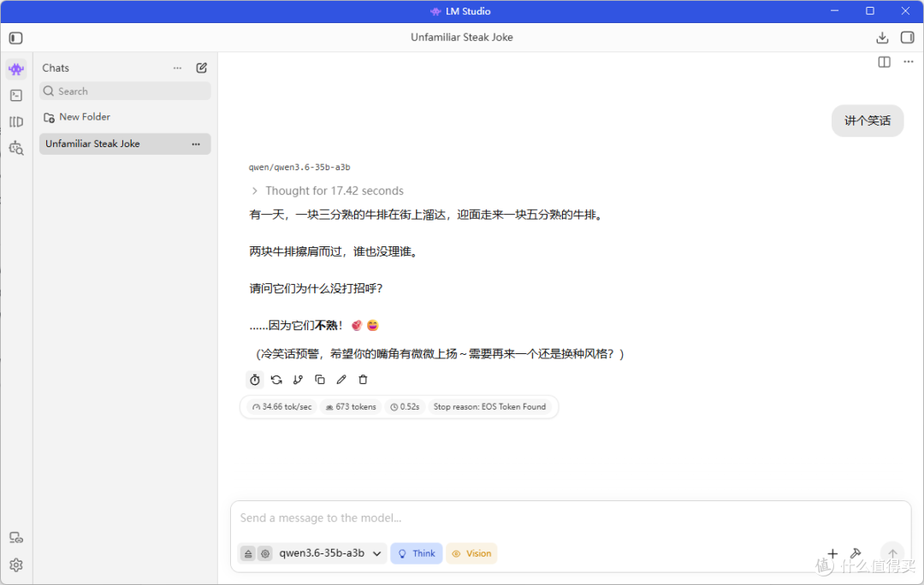Create a new chat with pencil icon
Image resolution: width=924 pixels, height=585 pixels.
[202, 68]
